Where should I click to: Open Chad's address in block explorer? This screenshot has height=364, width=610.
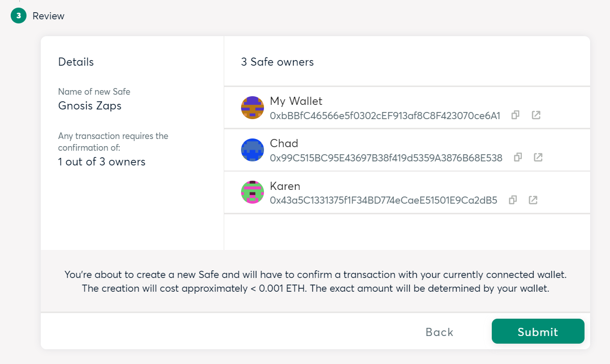pyautogui.click(x=538, y=157)
